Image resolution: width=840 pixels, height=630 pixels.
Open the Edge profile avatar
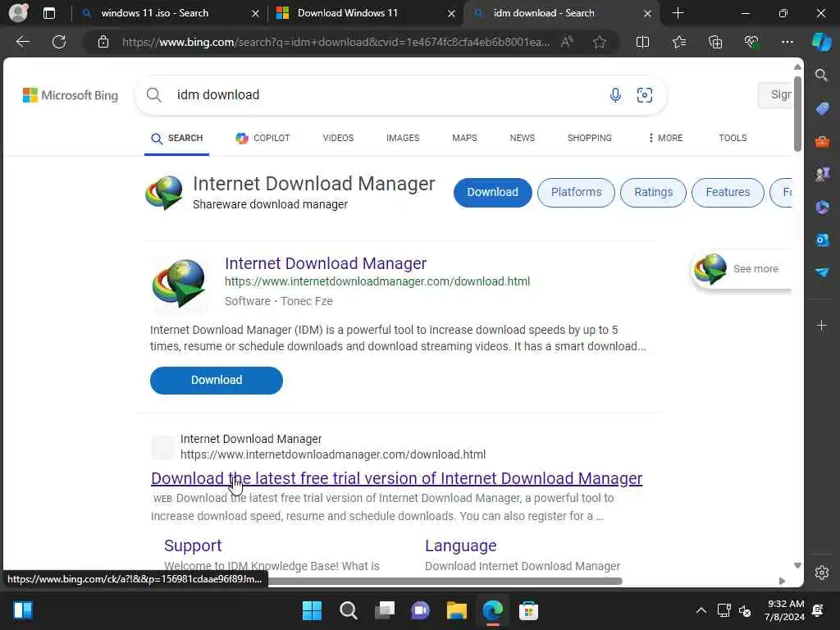18,12
